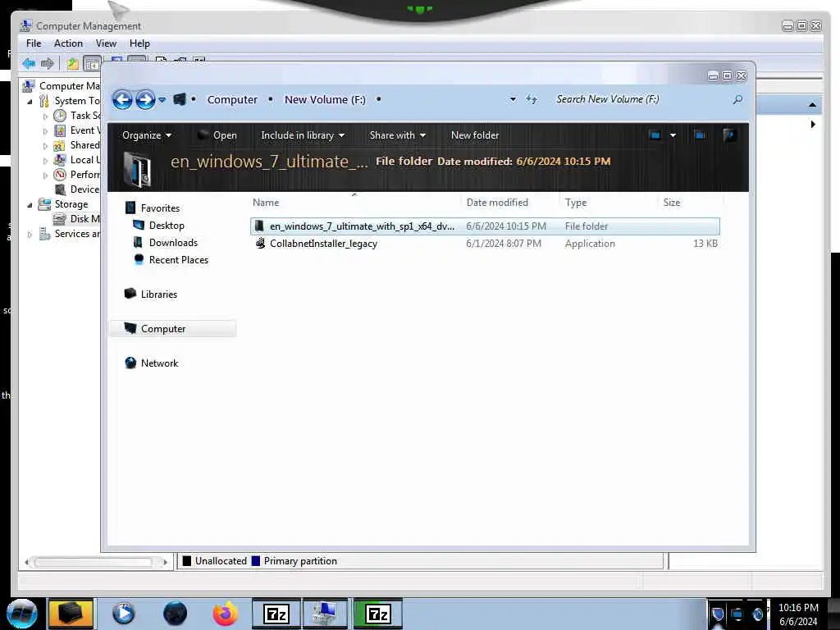Viewport: 840px width, 630px height.
Task: Click the Explorer help icon
Action: tap(728, 135)
